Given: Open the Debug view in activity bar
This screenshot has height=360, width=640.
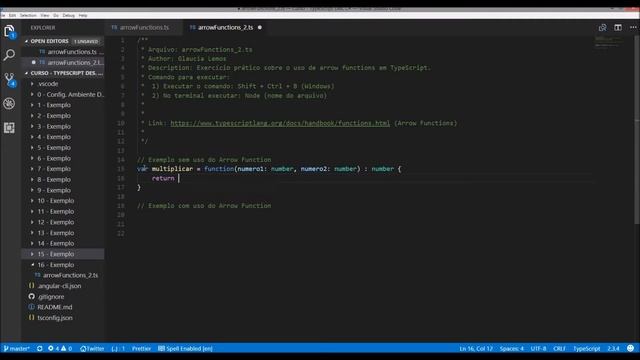Looking at the screenshot, I should 9,103.
